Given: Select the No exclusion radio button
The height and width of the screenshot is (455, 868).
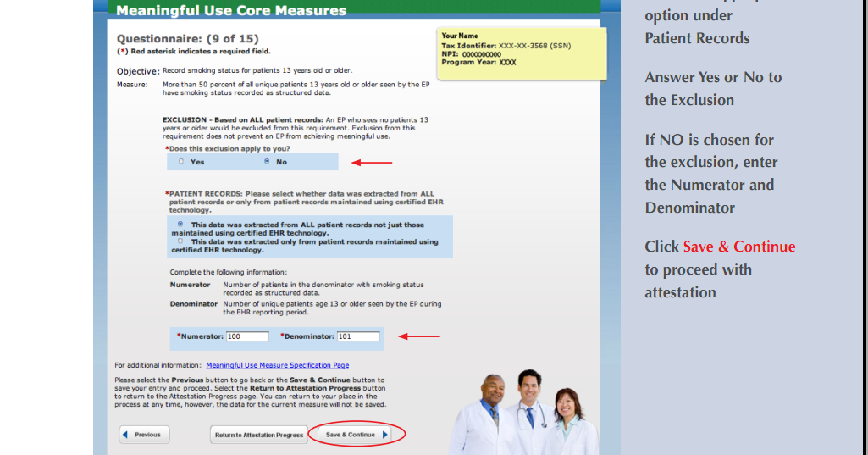Looking at the screenshot, I should pyautogui.click(x=268, y=162).
